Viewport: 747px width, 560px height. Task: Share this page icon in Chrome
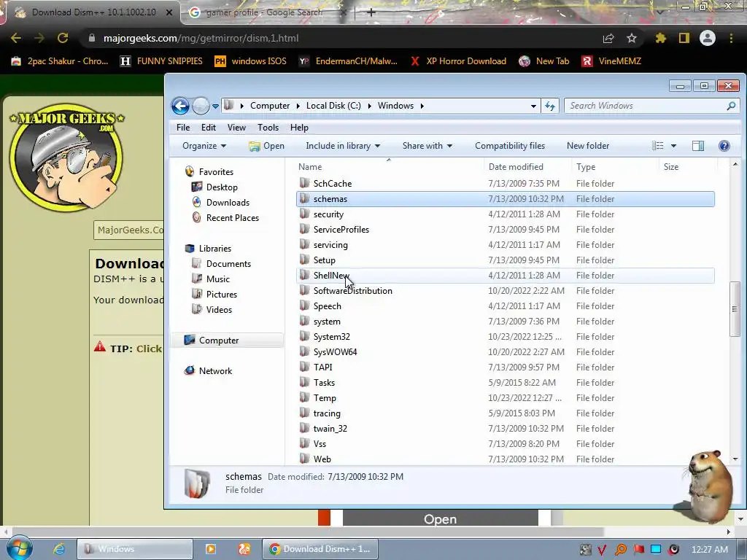608,38
